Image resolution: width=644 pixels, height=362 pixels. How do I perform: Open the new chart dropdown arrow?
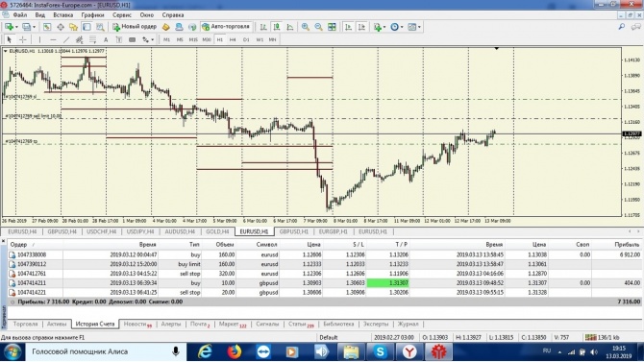coord(16,27)
